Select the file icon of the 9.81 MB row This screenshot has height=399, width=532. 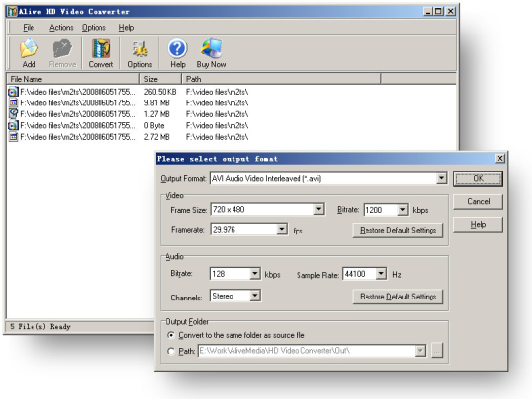tap(13, 102)
